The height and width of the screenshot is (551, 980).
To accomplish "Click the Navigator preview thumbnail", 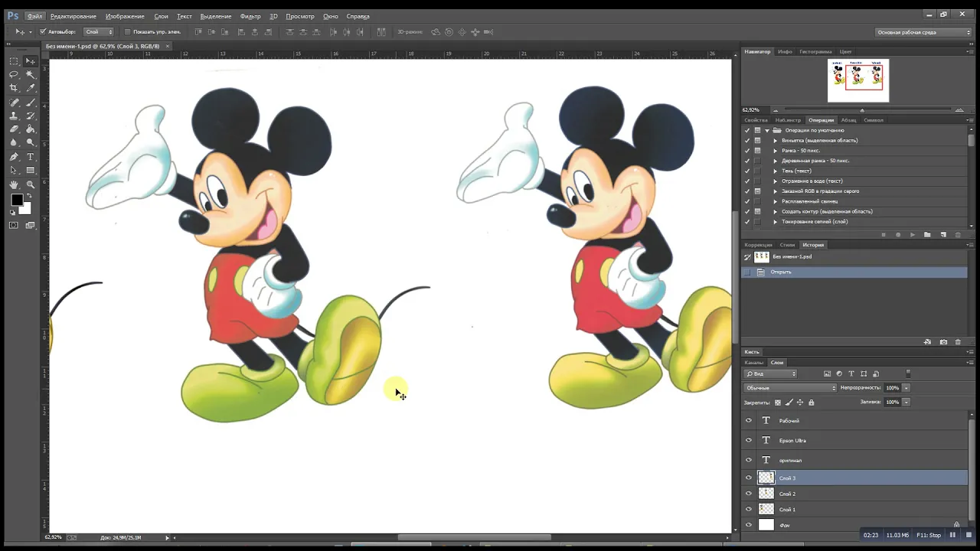I will 858,80.
